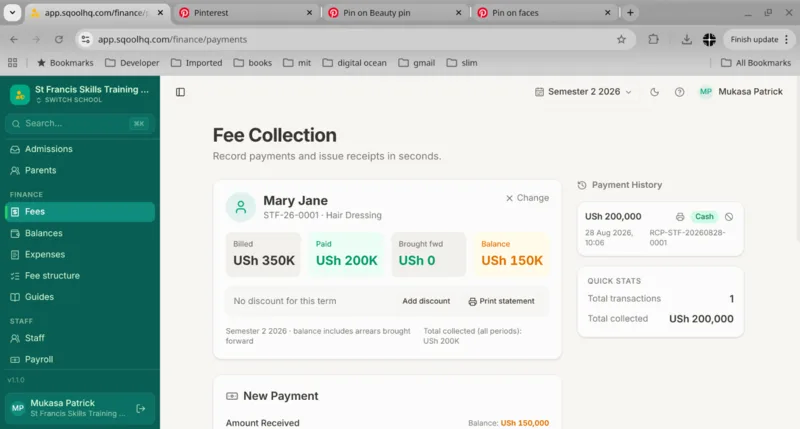Void the USh 200,000 cash payment
The width and height of the screenshot is (800, 429).
pyautogui.click(x=729, y=217)
